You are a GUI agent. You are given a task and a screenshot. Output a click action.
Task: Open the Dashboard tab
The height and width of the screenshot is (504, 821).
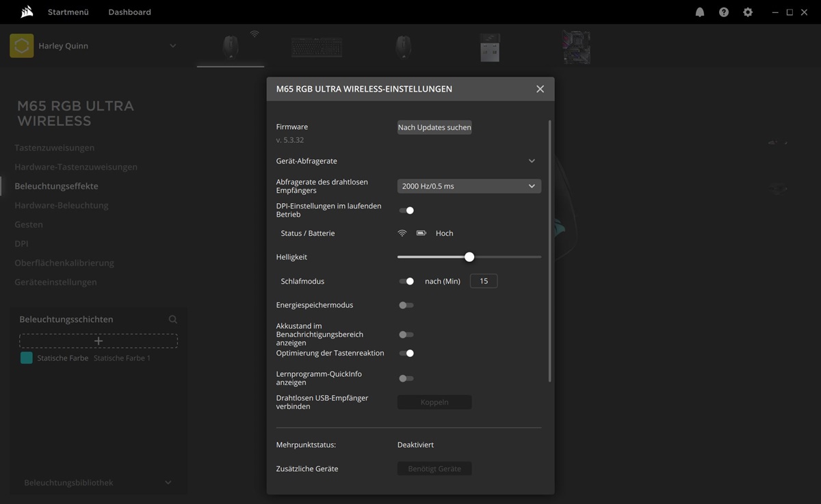click(x=129, y=12)
